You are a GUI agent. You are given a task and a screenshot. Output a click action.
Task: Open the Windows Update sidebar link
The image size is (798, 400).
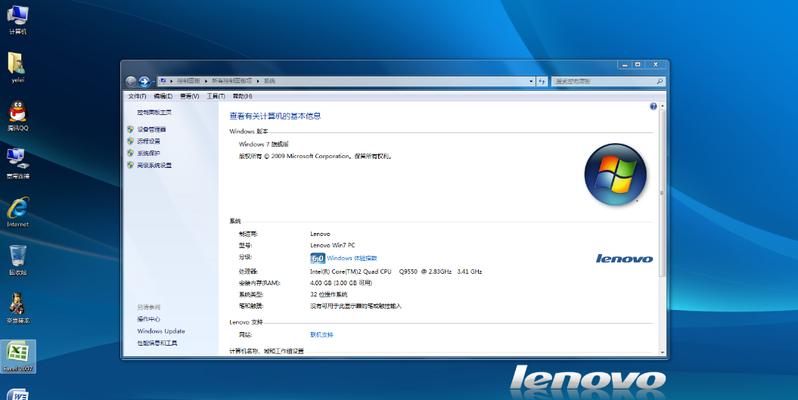point(161,331)
